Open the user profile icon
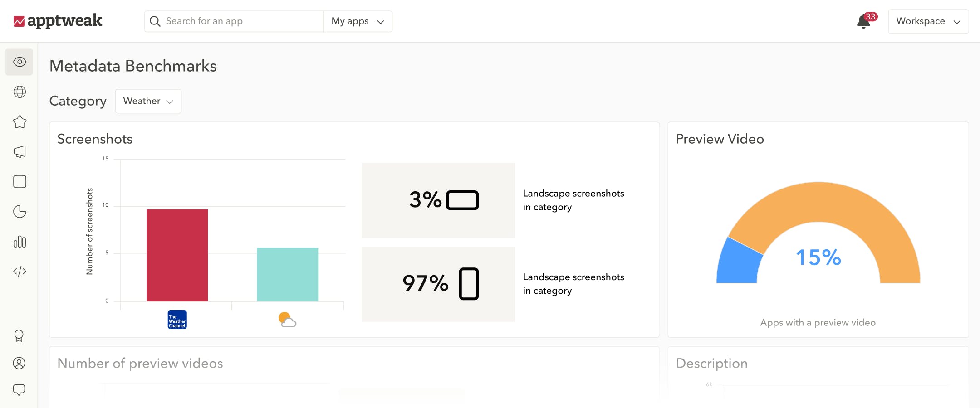 [19, 363]
